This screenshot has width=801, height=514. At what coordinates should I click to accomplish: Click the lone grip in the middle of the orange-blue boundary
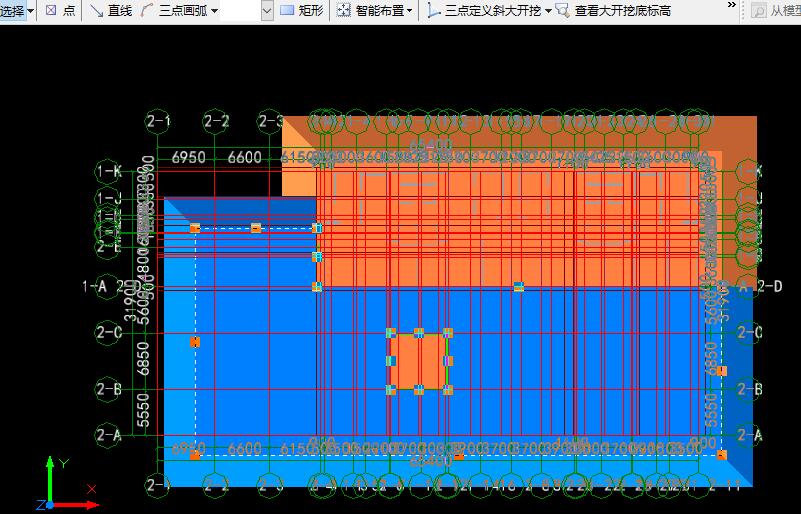pyautogui.click(x=519, y=287)
